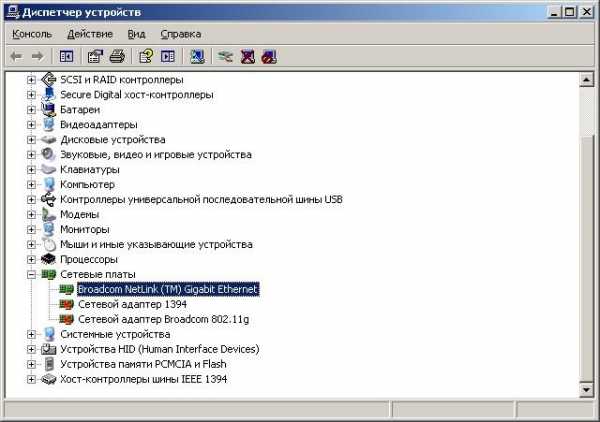Collapse the Сетевые платы node
This screenshot has width=600, height=422.
[x=31, y=274]
